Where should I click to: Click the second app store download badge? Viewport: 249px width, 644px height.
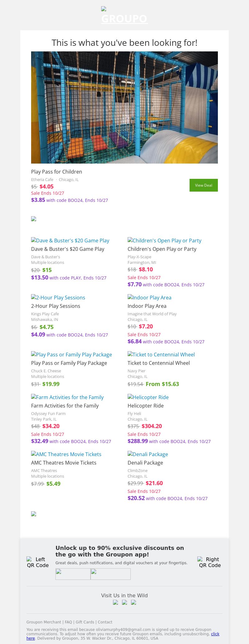110,574
